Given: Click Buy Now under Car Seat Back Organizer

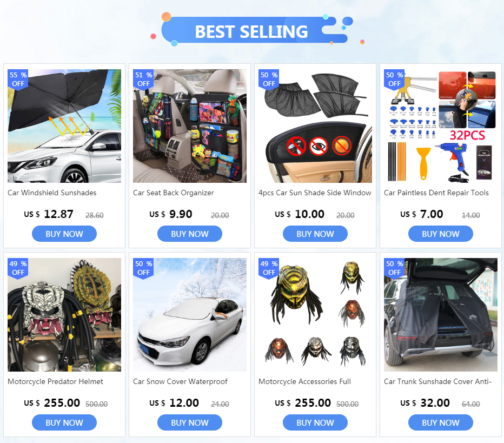Looking at the screenshot, I should pyautogui.click(x=190, y=234).
